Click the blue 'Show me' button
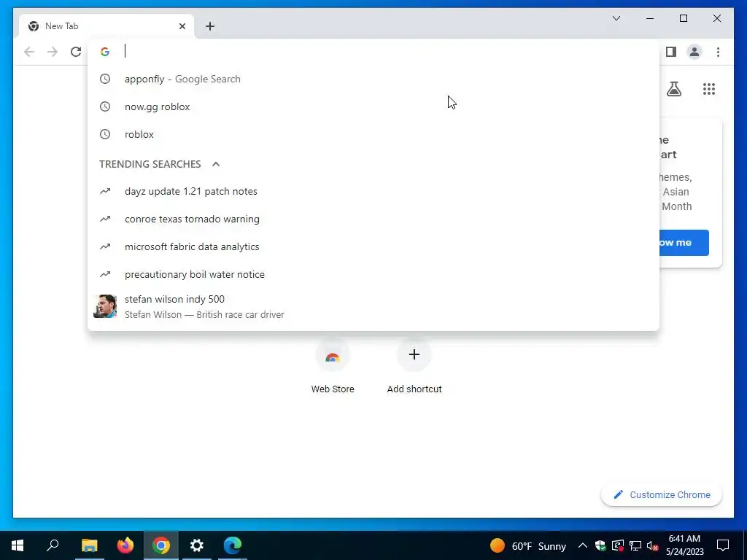 pos(684,243)
